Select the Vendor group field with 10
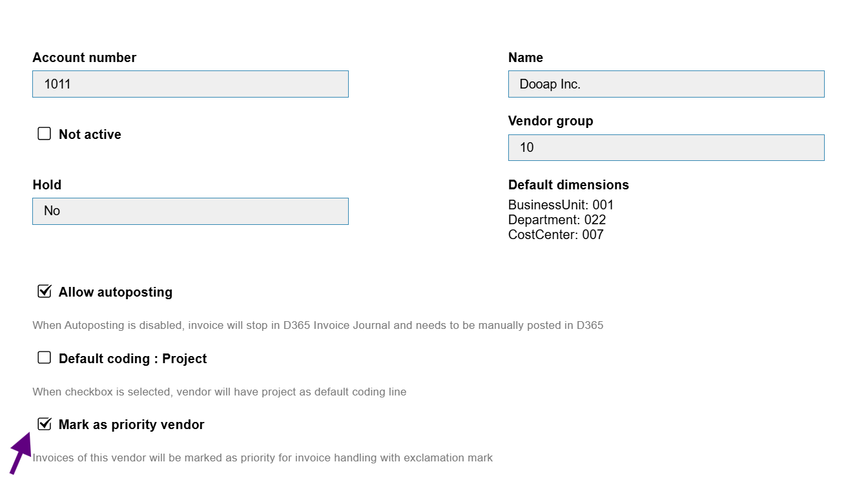The image size is (868, 484). tap(666, 147)
